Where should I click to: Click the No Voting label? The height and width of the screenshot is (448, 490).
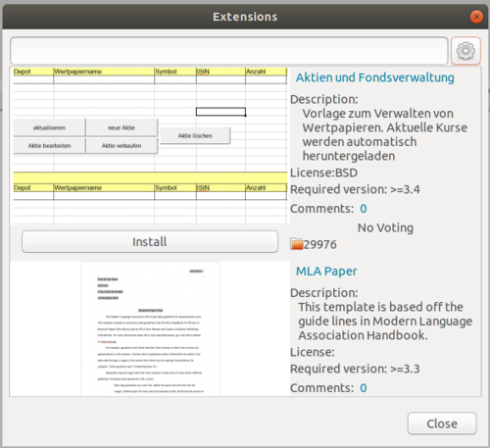(x=385, y=227)
